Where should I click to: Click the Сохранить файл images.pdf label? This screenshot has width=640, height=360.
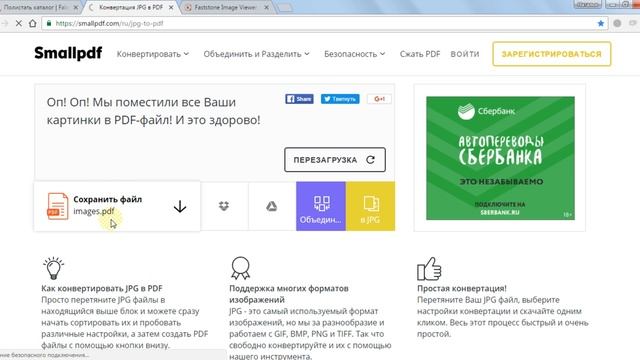point(108,205)
